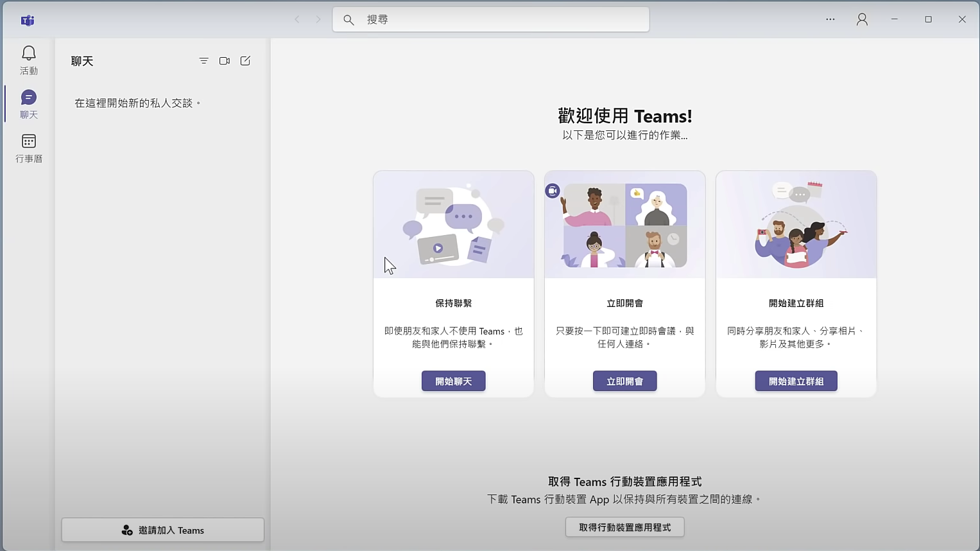
Task: Go back with the left arrow
Action: (297, 19)
